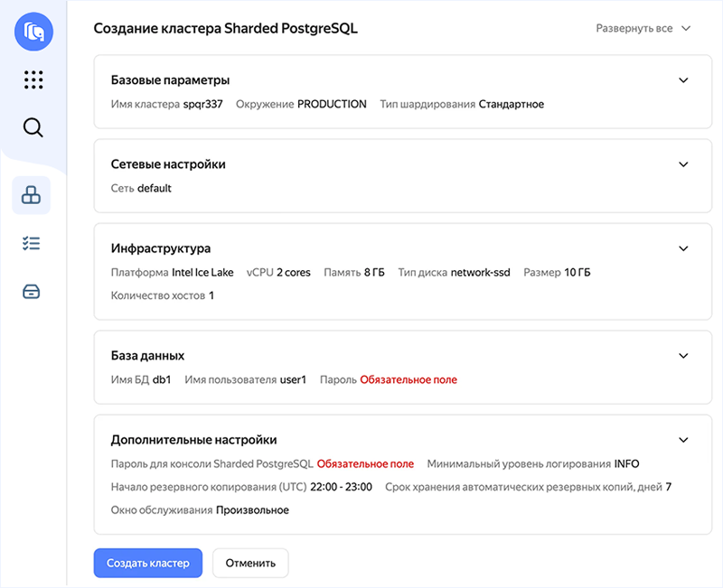Screen dimensions: 723x588
Task: Expand the Инфраструктура section
Action: point(684,248)
